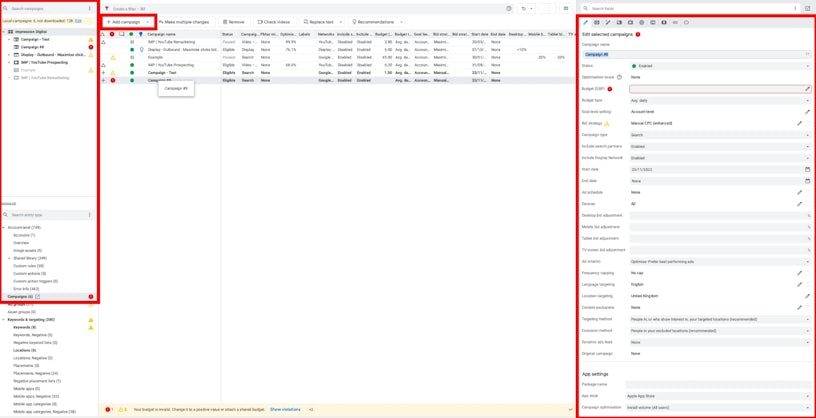Image resolution: width=816 pixels, height=418 pixels.
Task: Click the filter funnel icon
Action: click(107, 8)
